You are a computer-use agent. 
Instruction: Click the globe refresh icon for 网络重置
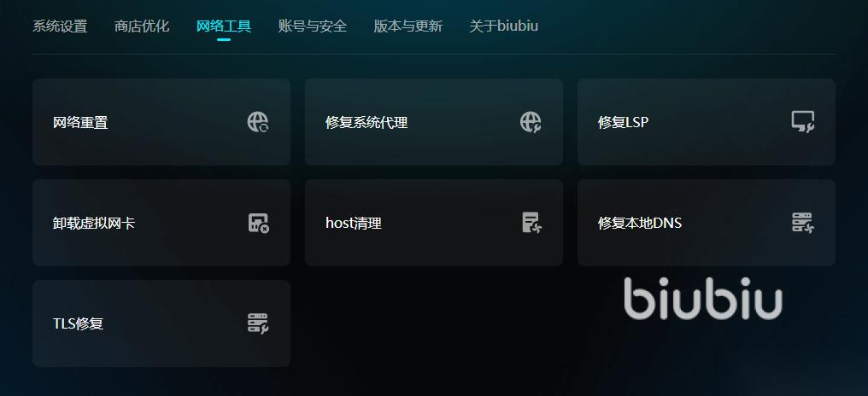pos(258,122)
